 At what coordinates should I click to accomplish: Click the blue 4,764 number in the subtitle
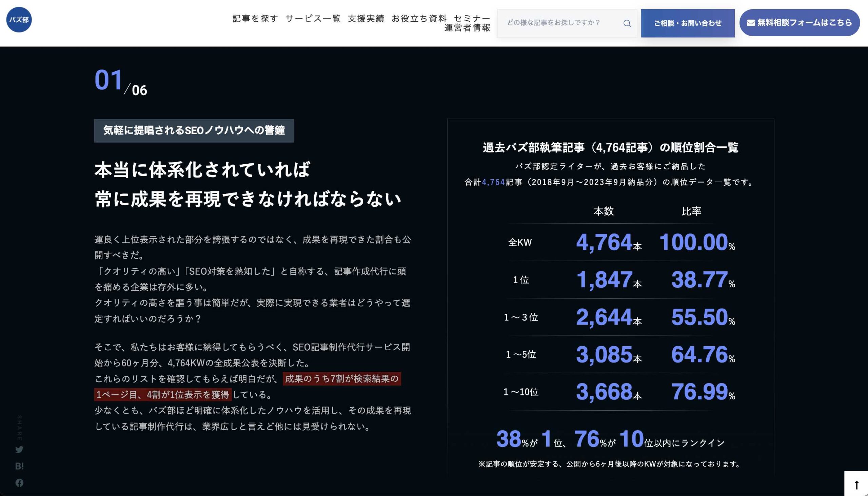[x=493, y=182]
